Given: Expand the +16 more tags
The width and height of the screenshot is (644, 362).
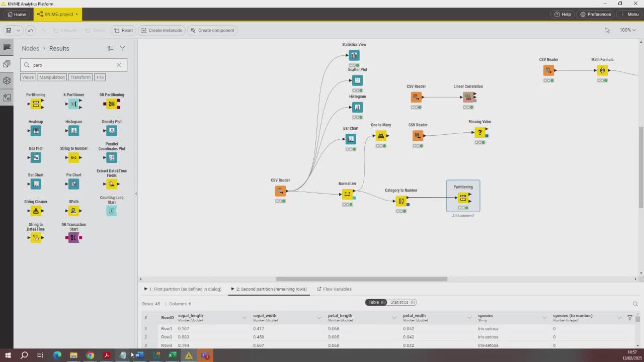Looking at the screenshot, I should [100, 77].
